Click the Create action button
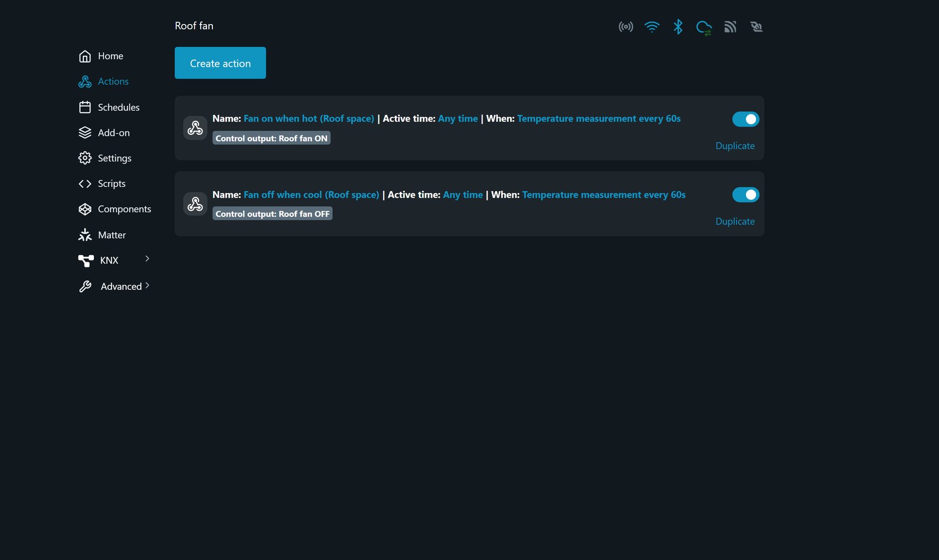 (x=220, y=63)
